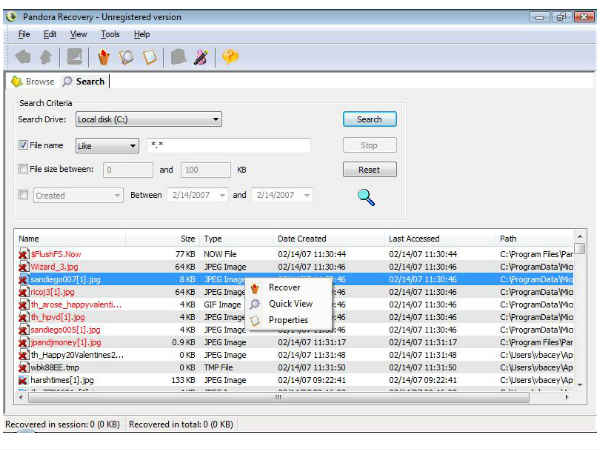Click the gray wipe toolbar icon
This screenshot has width=600, height=450.
(x=178, y=57)
